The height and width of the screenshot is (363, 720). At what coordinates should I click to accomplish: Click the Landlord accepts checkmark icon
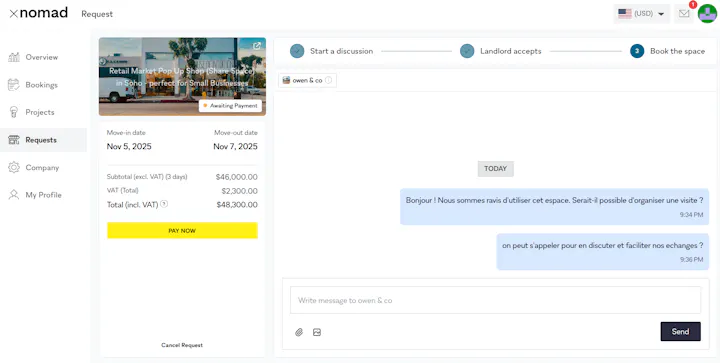coord(467,51)
